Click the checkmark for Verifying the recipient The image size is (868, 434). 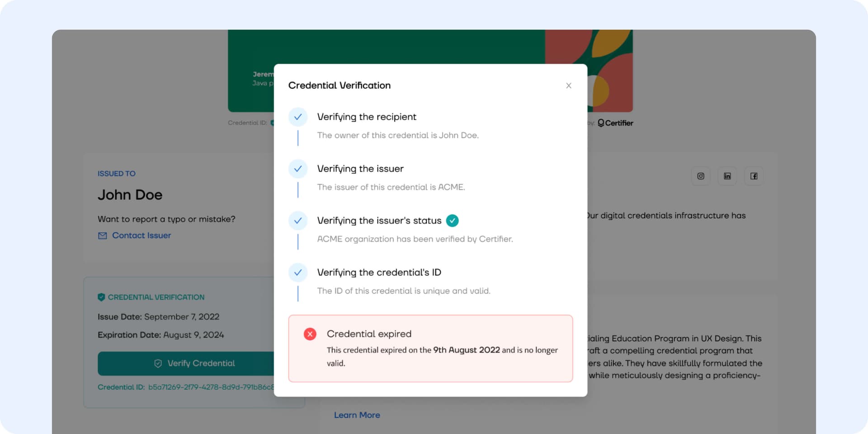298,117
